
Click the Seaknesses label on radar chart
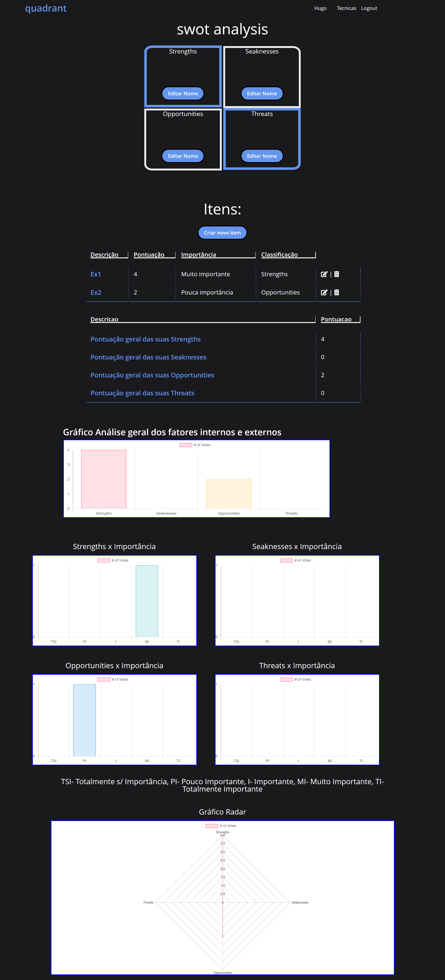tap(300, 902)
